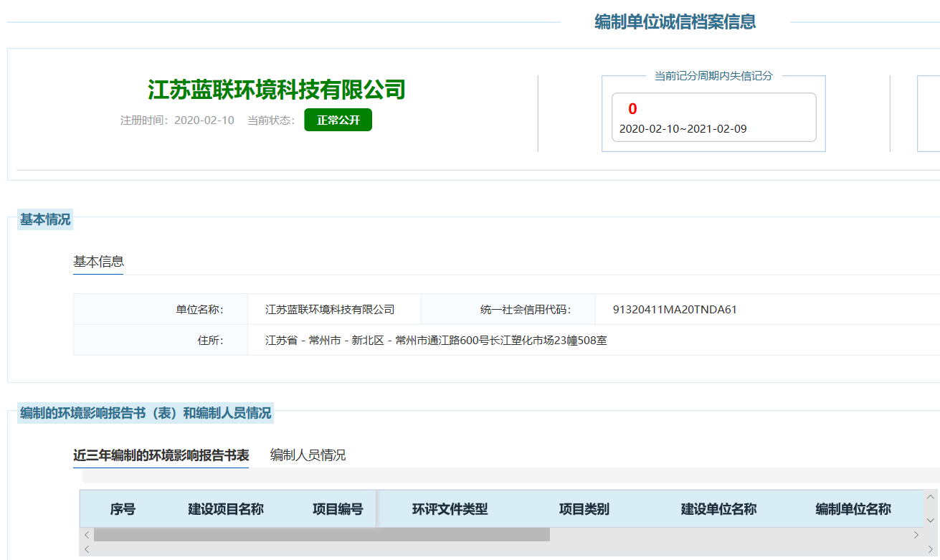The height and width of the screenshot is (560, 940).
Task: Click the green company name heading
Action: pos(277,90)
